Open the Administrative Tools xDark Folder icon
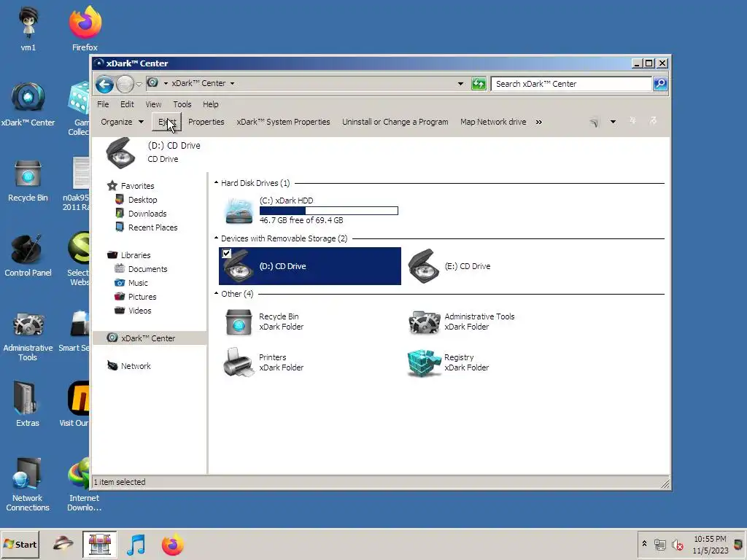The image size is (747, 560). tap(424, 322)
